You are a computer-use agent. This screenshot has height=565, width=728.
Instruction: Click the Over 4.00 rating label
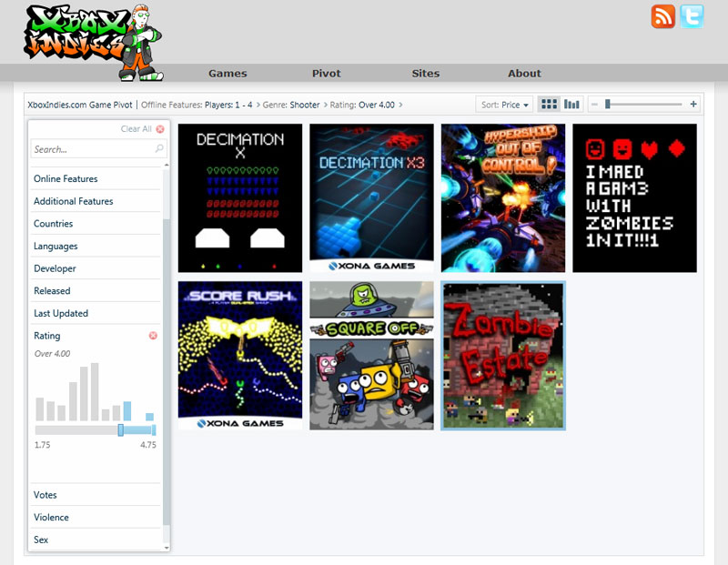pyautogui.click(x=52, y=354)
